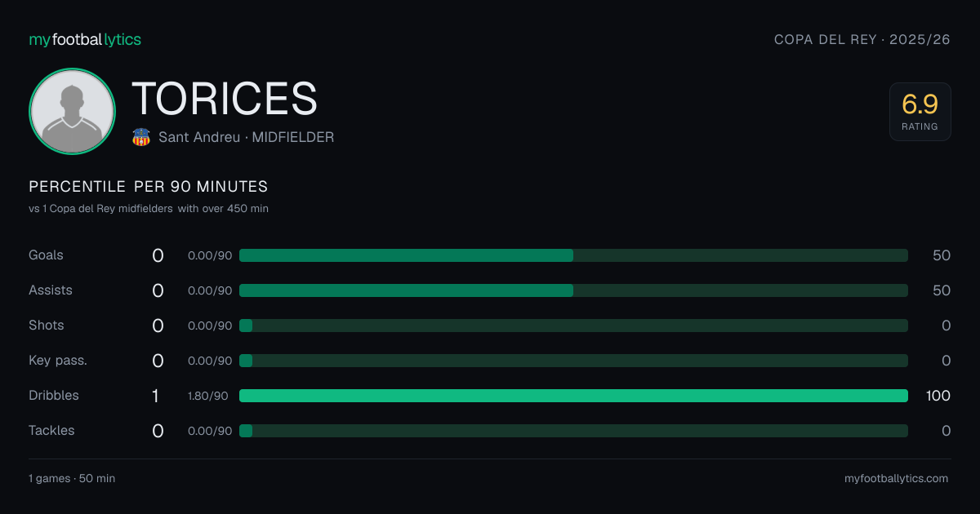Click the Dribbles percentile value 100

938,396
